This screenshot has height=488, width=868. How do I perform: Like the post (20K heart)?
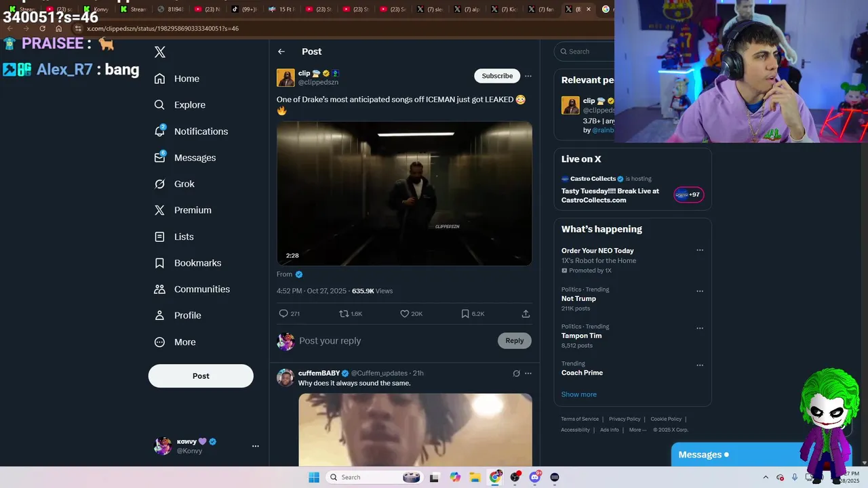411,314
